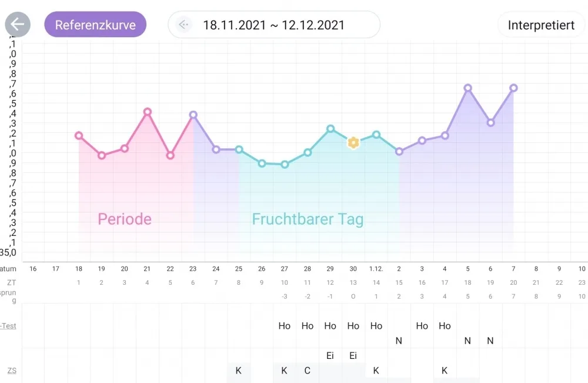The width and height of the screenshot is (588, 383).
Task: Click the Fruchtbarer Tag label in chart
Action: [x=308, y=219]
